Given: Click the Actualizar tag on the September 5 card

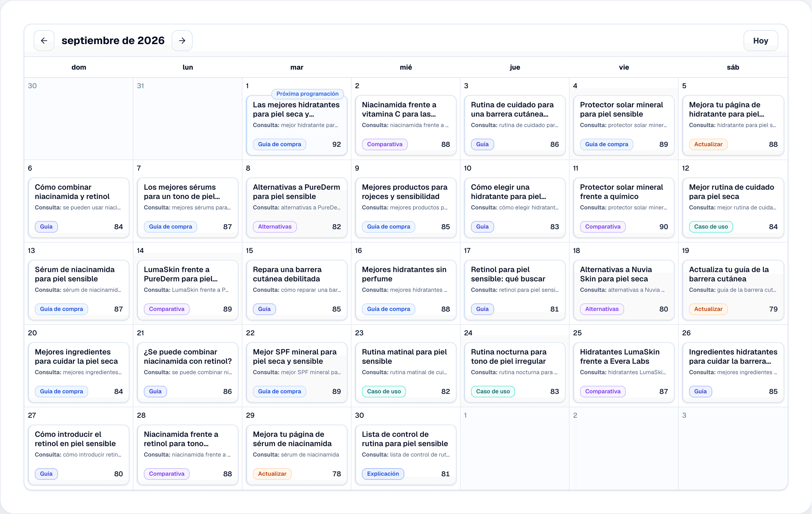Looking at the screenshot, I should click(x=708, y=144).
